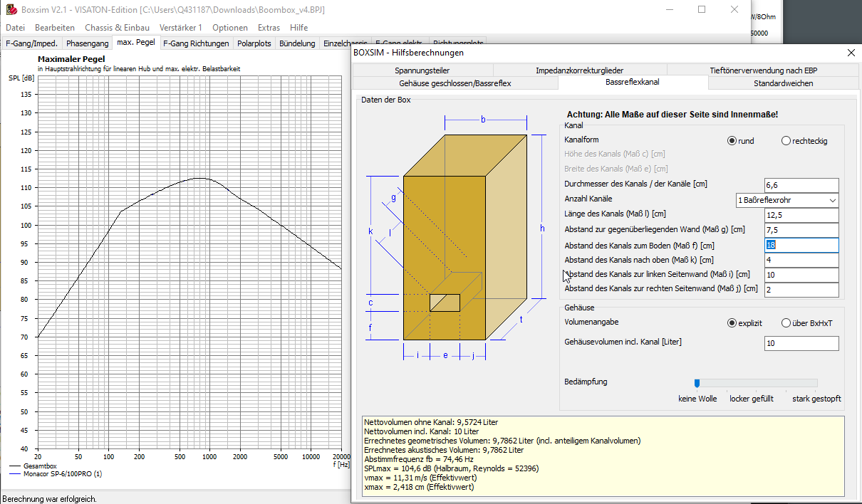The width and height of the screenshot is (862, 504).
Task: Switch to the F-Gang/Imped. tab
Action: [x=32, y=43]
